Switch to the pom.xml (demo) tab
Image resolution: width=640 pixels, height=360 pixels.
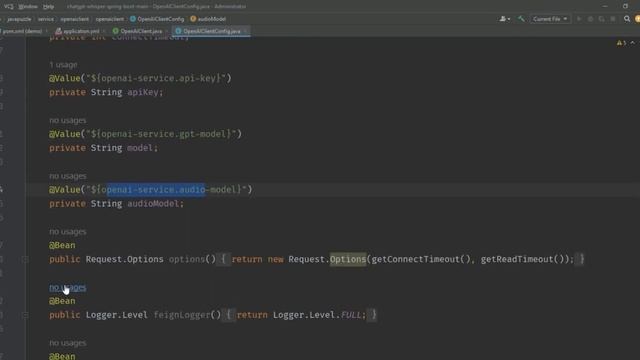point(22,31)
